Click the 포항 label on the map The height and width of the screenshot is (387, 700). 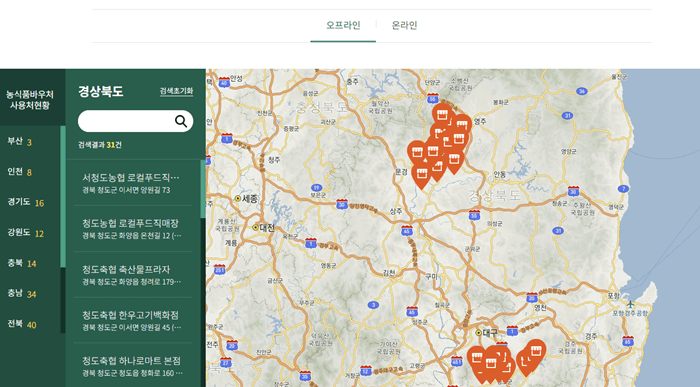[614, 296]
